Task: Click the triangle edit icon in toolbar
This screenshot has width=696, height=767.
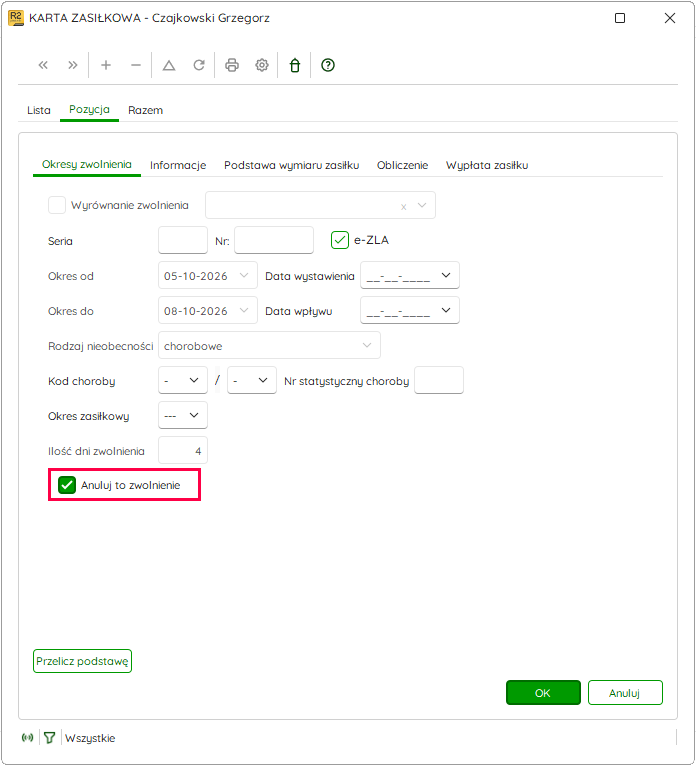Action: 169,65
